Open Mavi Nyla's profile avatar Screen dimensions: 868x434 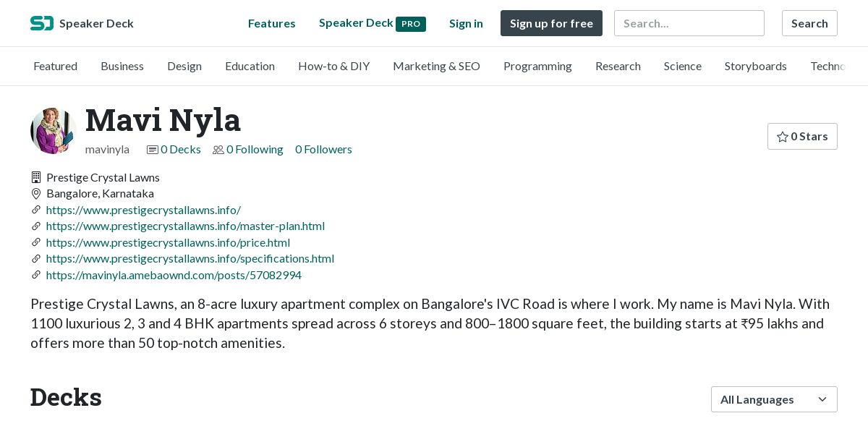[x=54, y=131]
